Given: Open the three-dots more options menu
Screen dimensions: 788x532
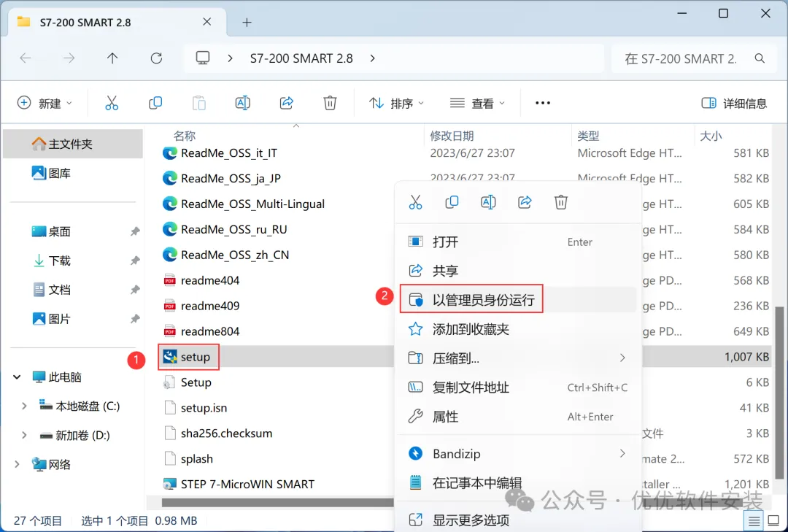Looking at the screenshot, I should coord(543,103).
